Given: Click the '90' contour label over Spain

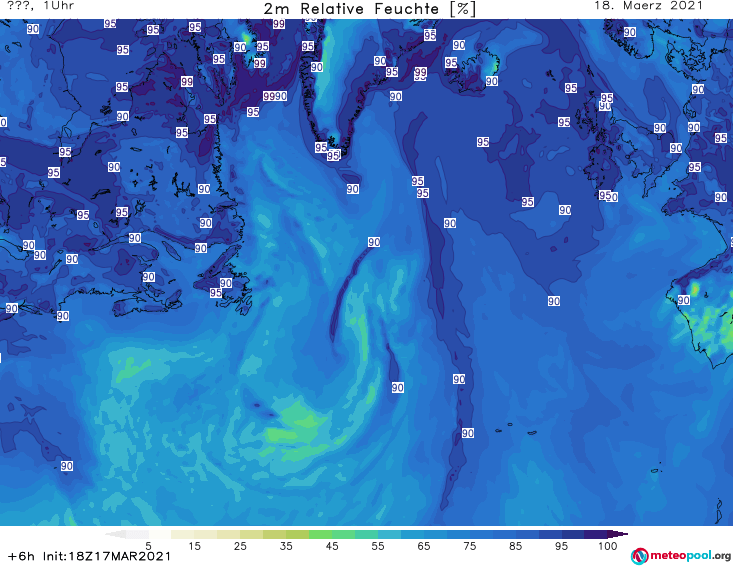Looking at the screenshot, I should [x=683, y=300].
